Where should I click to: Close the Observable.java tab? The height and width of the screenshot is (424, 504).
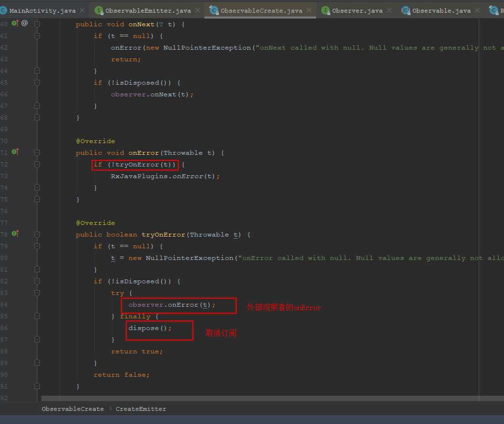click(477, 11)
